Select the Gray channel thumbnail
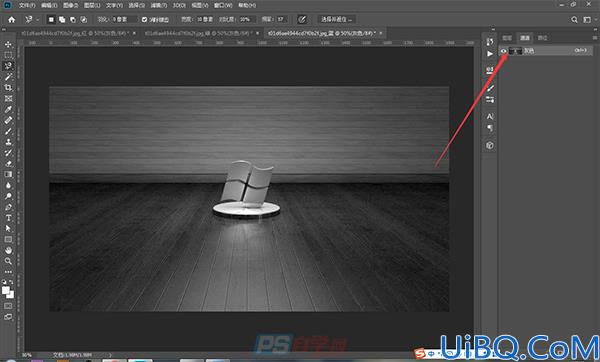600x362 pixels. pos(515,51)
